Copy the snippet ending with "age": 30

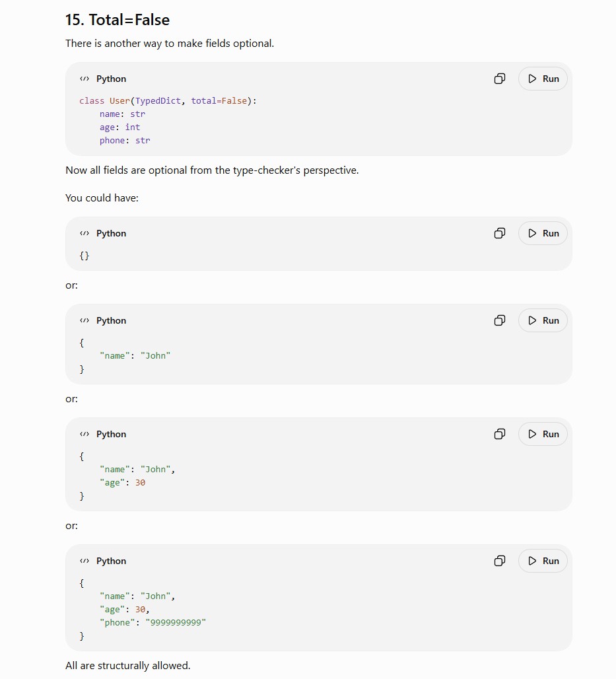coord(500,434)
